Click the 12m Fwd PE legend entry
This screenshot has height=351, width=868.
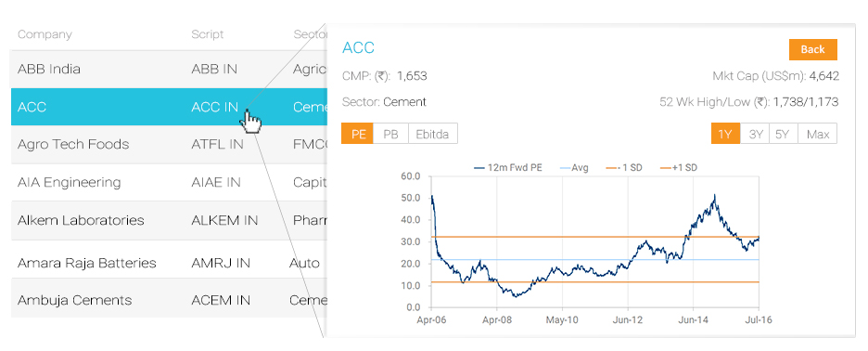coord(508,167)
